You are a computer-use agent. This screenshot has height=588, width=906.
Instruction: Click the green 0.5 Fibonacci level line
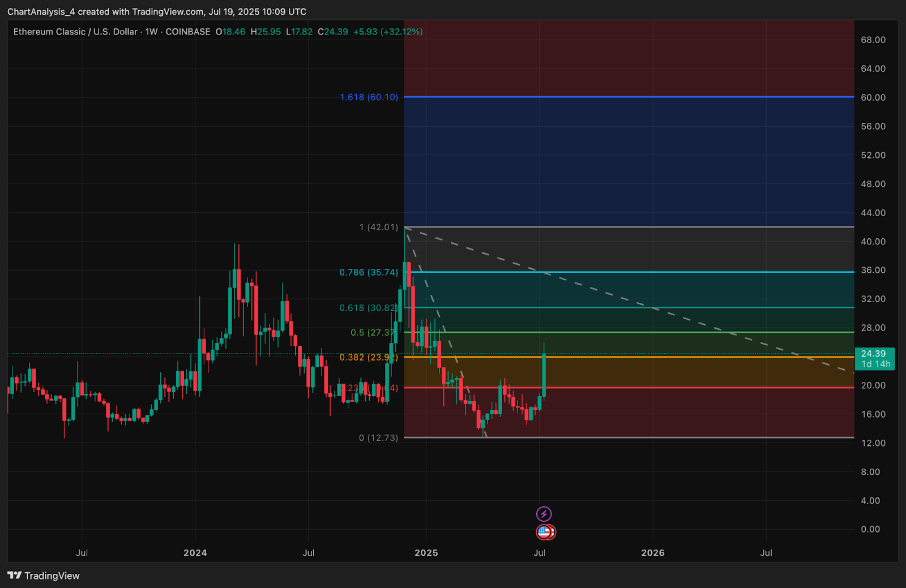tap(629, 332)
